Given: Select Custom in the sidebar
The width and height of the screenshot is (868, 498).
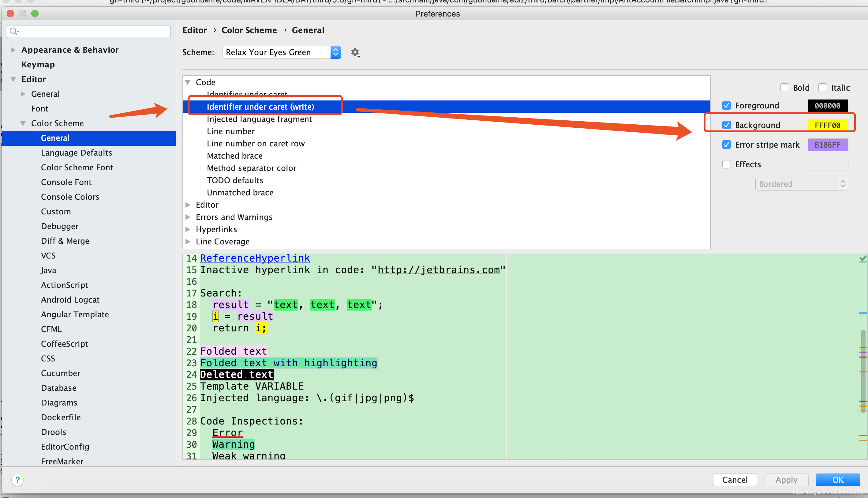Looking at the screenshot, I should tap(56, 212).
